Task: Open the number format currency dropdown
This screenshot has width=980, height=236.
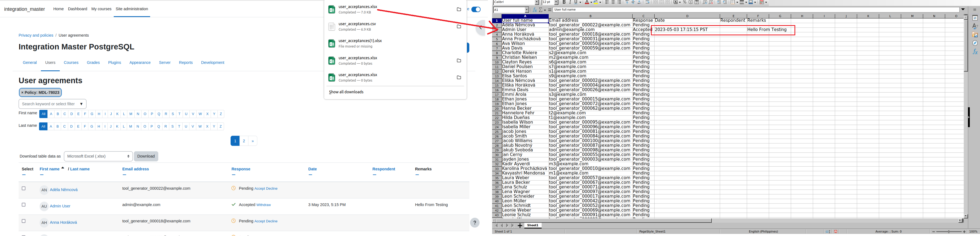Action: pos(680,2)
